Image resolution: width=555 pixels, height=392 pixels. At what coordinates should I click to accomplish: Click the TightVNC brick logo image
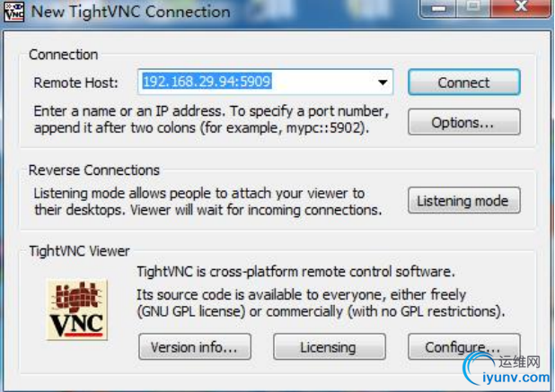coord(77,309)
